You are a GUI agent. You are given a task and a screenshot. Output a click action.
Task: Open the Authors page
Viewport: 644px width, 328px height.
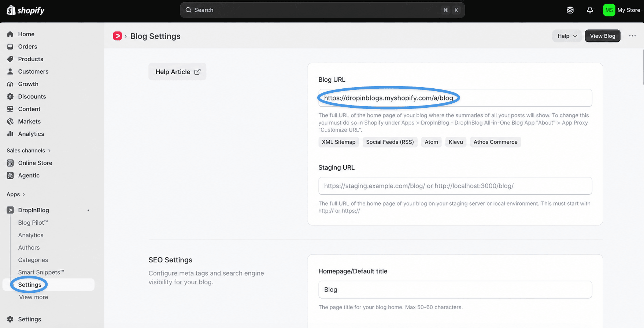point(29,247)
